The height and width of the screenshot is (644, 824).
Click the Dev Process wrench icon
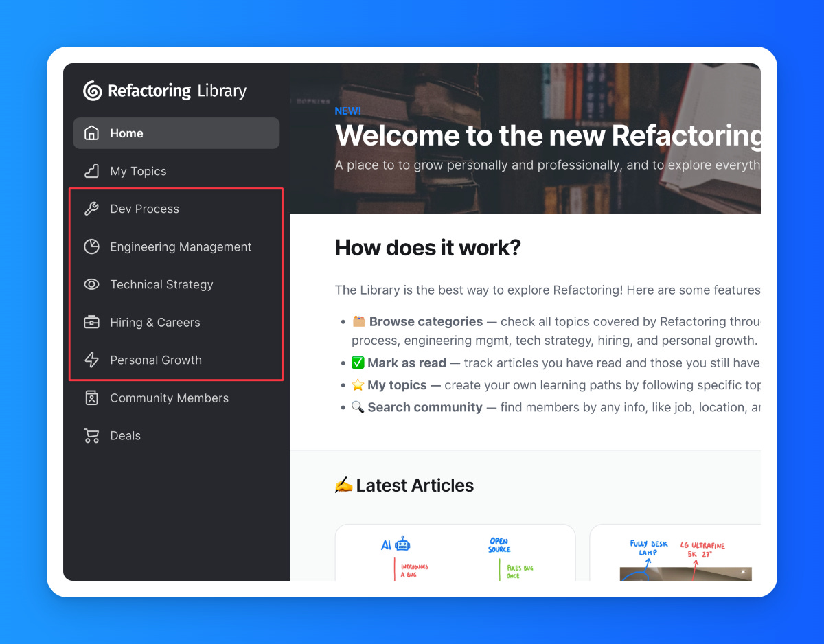91,209
